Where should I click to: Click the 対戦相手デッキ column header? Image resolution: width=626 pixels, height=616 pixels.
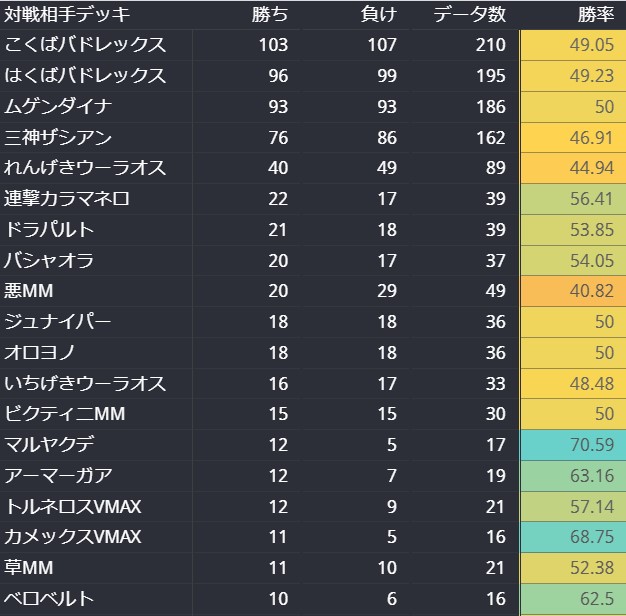[x=68, y=15]
